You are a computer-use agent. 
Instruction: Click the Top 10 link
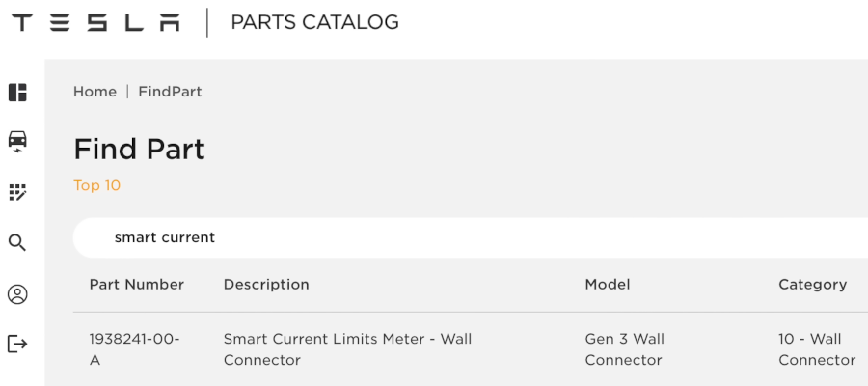click(x=96, y=185)
